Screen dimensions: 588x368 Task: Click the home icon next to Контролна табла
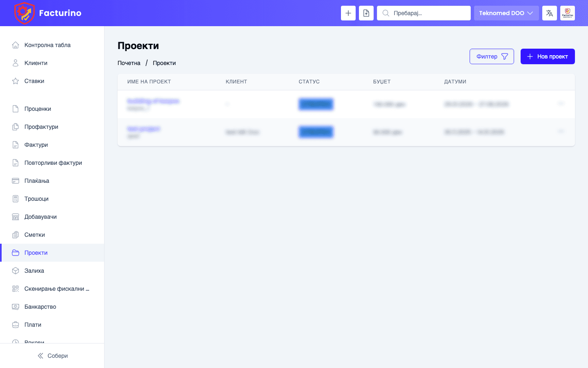click(16, 45)
